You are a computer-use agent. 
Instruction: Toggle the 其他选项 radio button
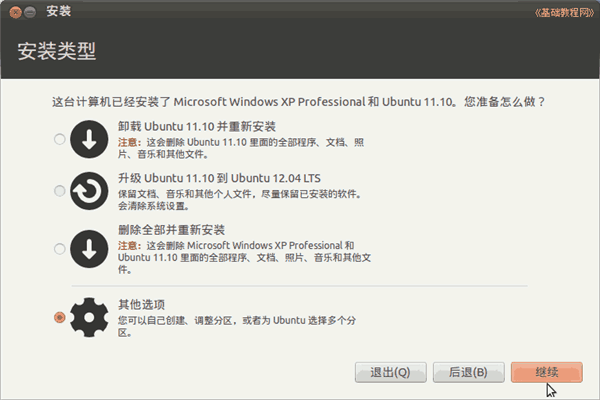coord(59,317)
